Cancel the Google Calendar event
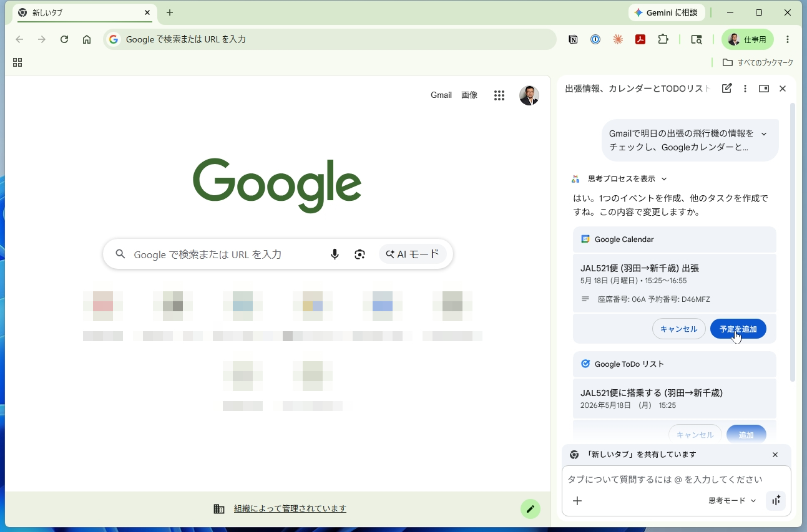 [x=679, y=329]
